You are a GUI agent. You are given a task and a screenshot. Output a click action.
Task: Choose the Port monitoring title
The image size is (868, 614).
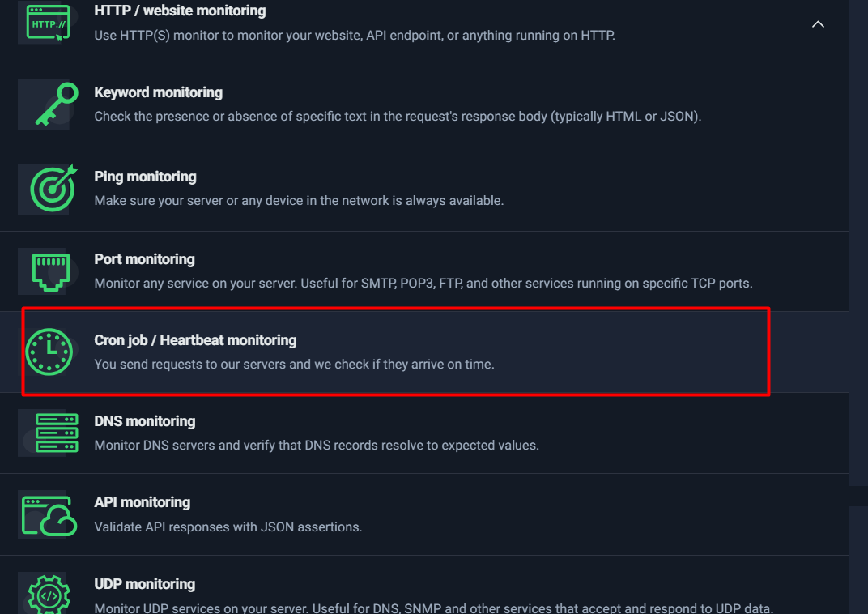tap(144, 259)
